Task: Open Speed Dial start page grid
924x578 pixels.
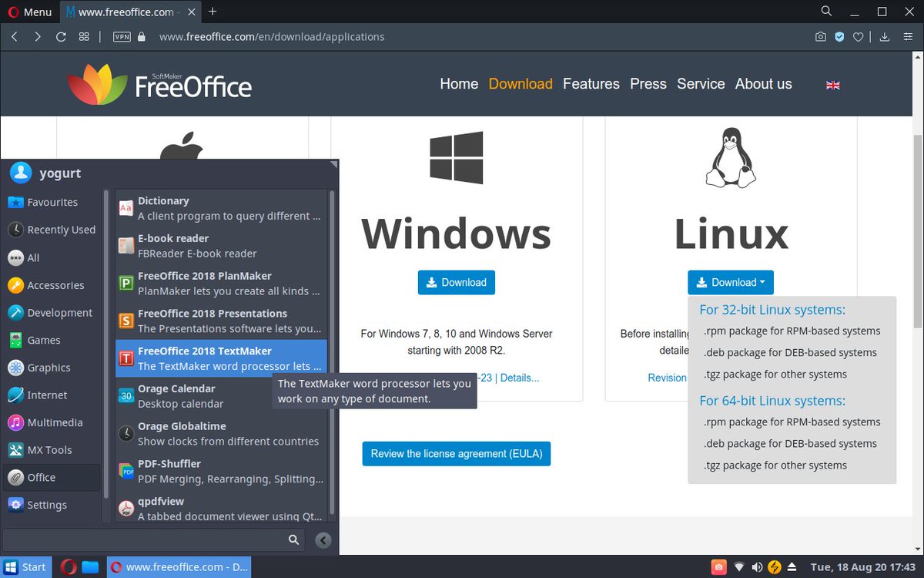Action: (84, 36)
